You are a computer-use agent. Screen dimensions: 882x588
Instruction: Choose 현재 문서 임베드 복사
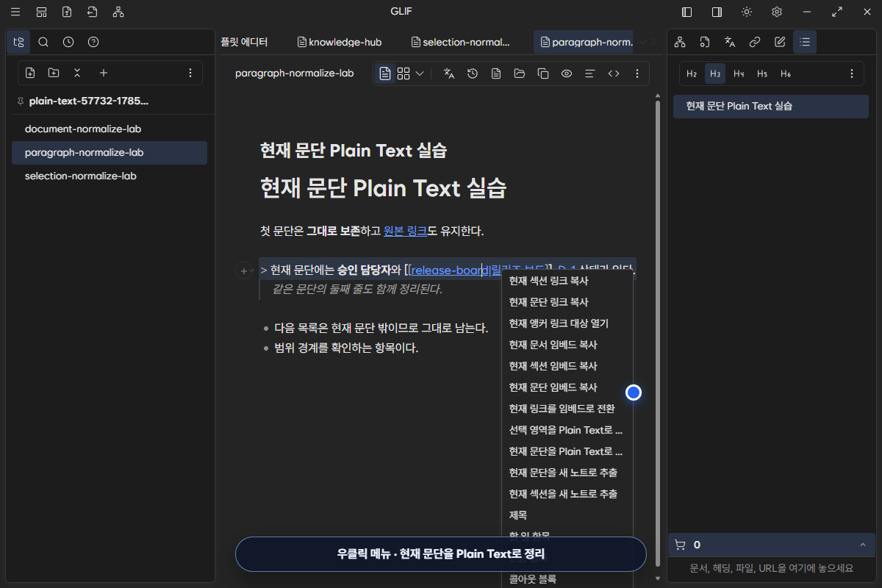(567, 345)
